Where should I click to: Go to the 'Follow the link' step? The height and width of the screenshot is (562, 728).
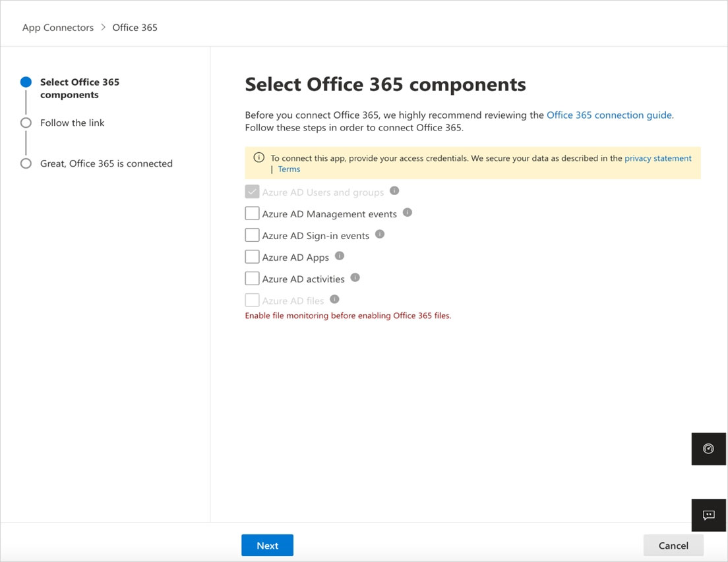coord(72,123)
